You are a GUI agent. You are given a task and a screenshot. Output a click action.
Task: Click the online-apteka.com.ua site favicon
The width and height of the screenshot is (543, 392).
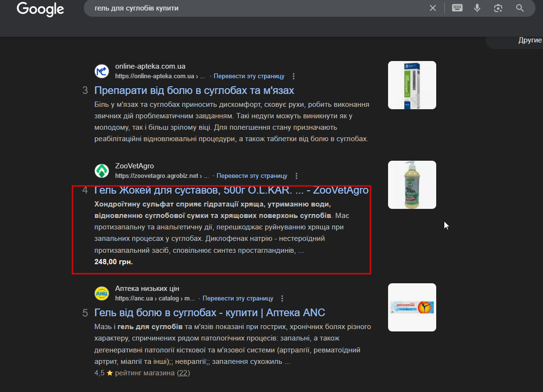click(x=102, y=72)
